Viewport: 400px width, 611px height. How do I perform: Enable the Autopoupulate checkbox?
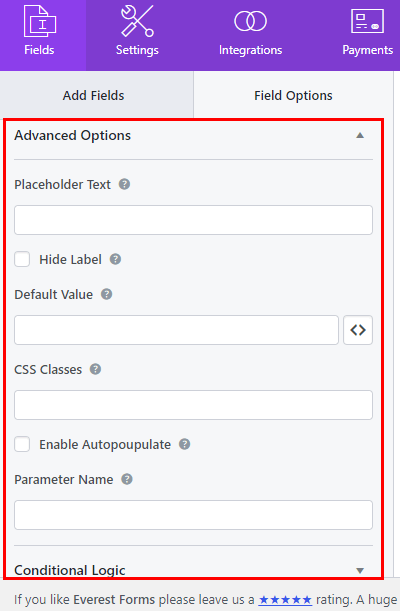pyautogui.click(x=22, y=444)
